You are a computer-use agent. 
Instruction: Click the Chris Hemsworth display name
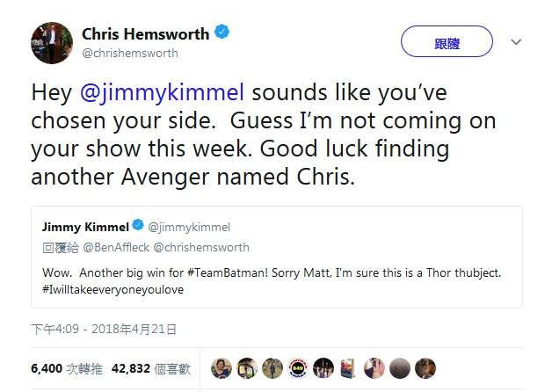[x=145, y=33]
